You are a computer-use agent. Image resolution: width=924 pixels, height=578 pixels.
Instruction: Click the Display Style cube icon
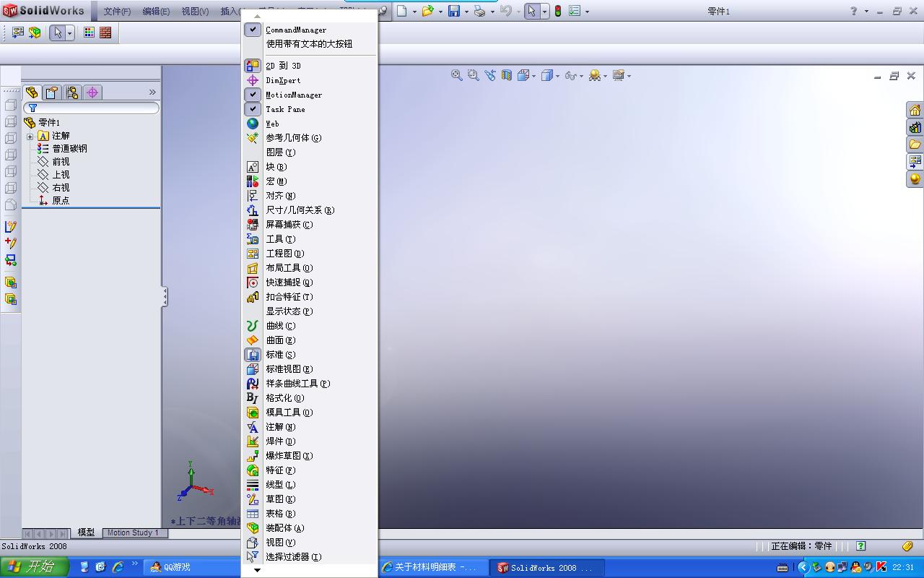(547, 75)
